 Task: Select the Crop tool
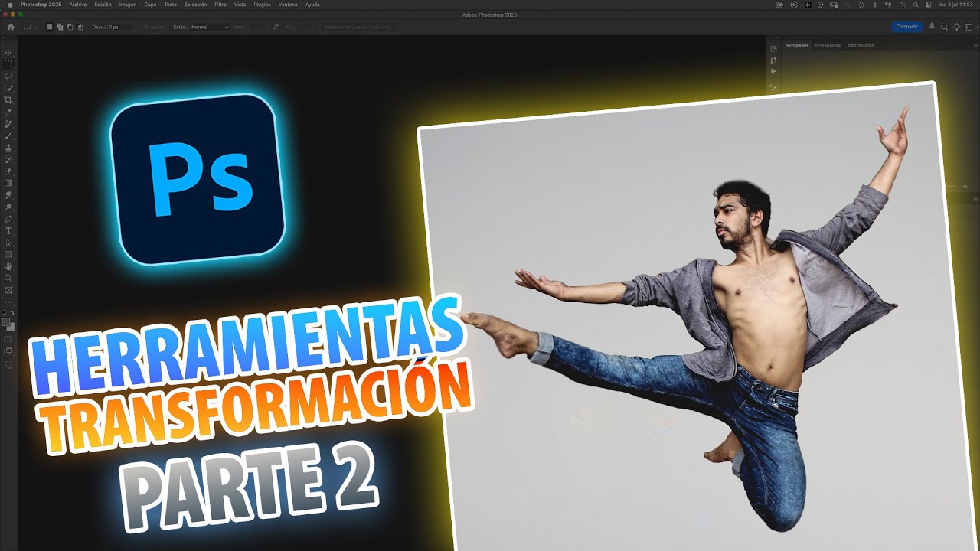[x=9, y=99]
